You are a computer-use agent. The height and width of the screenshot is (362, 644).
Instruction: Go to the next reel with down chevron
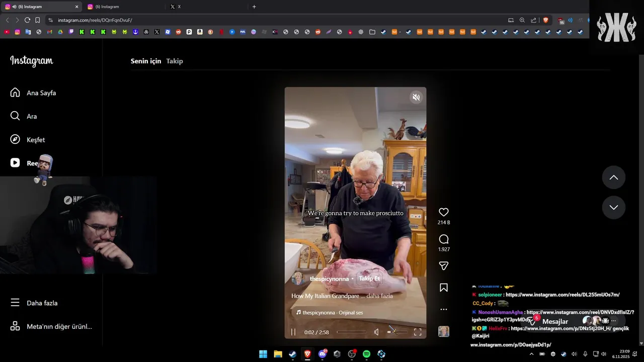614,207
